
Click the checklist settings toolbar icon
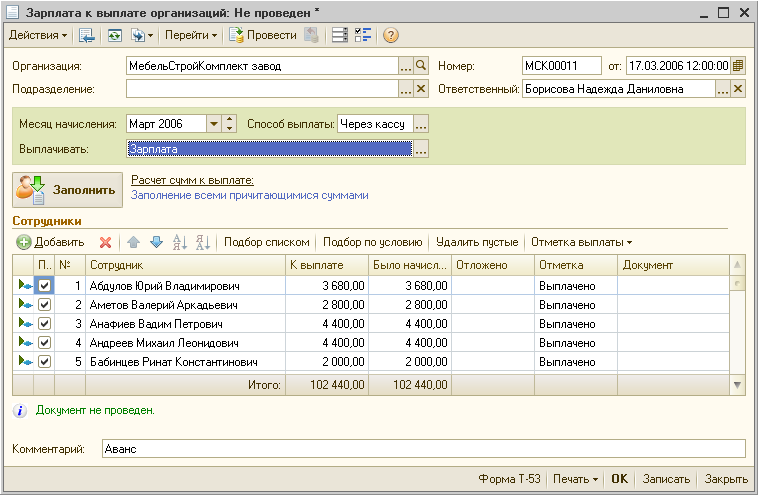363,35
